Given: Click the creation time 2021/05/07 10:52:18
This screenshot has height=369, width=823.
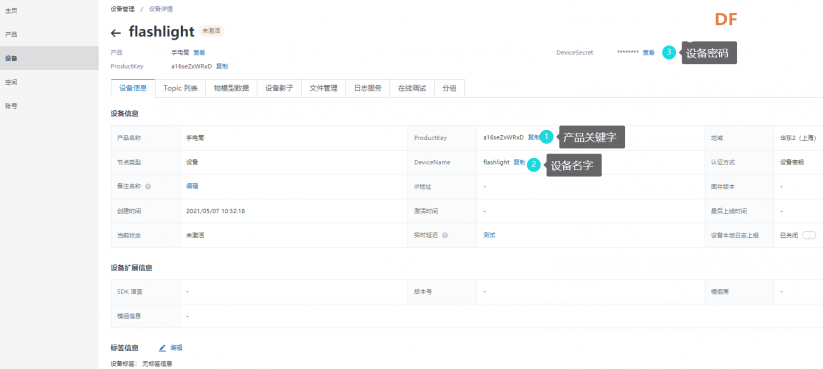Looking at the screenshot, I should pos(216,211).
